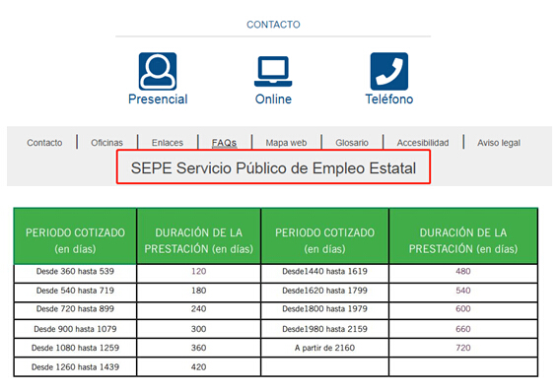Select cell 'Desde 1260 hasta 1439'
This screenshot has height=392, width=560.
coord(75,367)
